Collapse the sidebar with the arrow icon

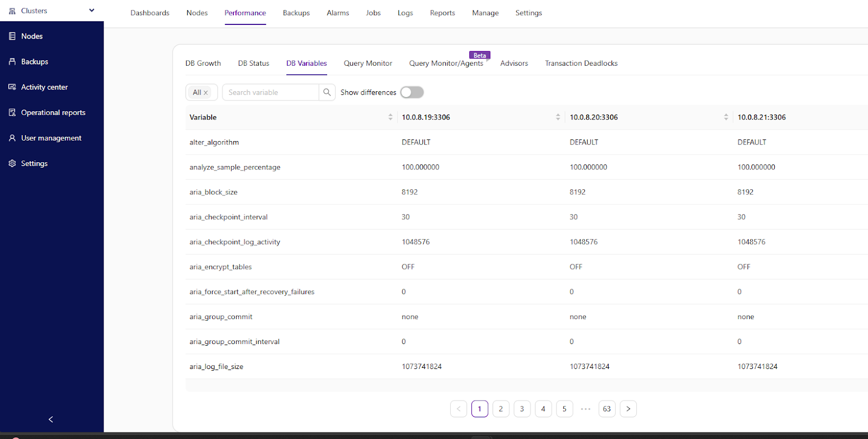pos(51,419)
